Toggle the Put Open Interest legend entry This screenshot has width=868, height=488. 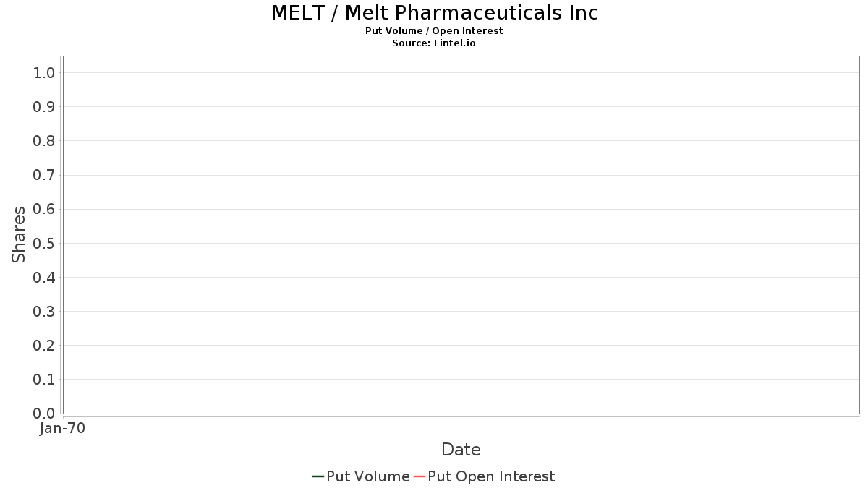tap(491, 476)
